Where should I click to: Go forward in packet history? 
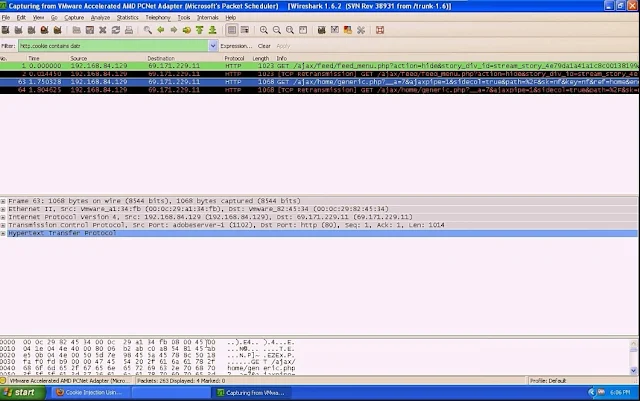click(174, 30)
